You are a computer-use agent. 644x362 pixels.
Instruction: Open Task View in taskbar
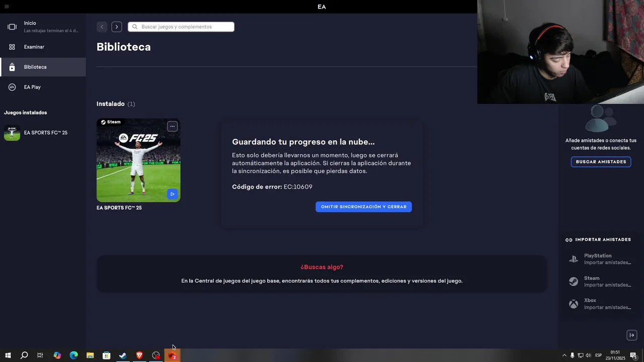40,355
